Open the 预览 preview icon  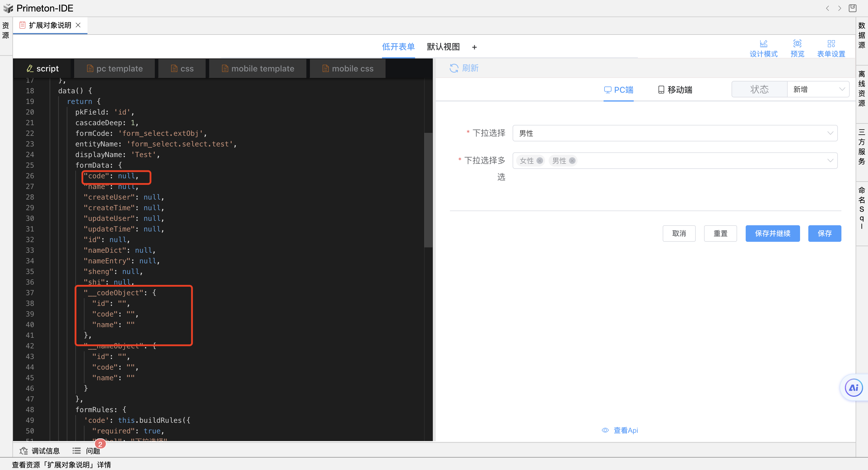pyautogui.click(x=797, y=44)
